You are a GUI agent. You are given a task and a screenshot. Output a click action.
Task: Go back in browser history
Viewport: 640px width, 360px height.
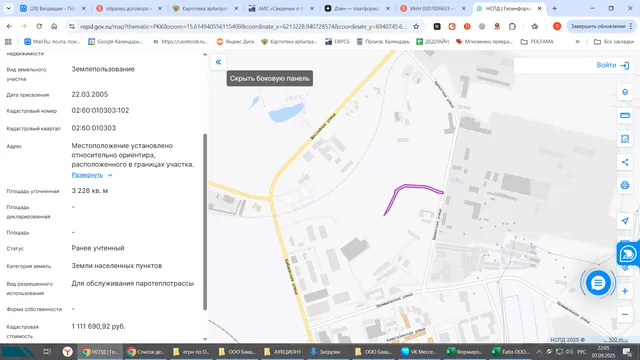pyautogui.click(x=9, y=26)
